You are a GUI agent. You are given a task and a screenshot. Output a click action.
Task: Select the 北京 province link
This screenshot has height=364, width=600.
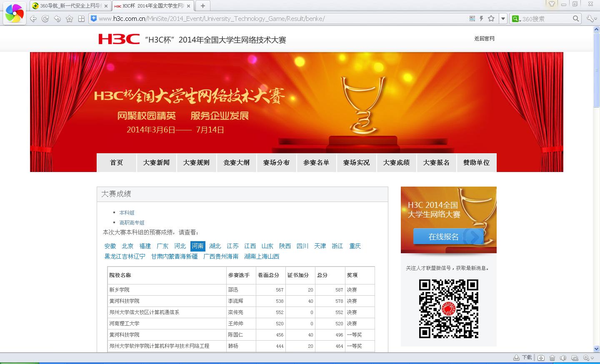(127, 246)
